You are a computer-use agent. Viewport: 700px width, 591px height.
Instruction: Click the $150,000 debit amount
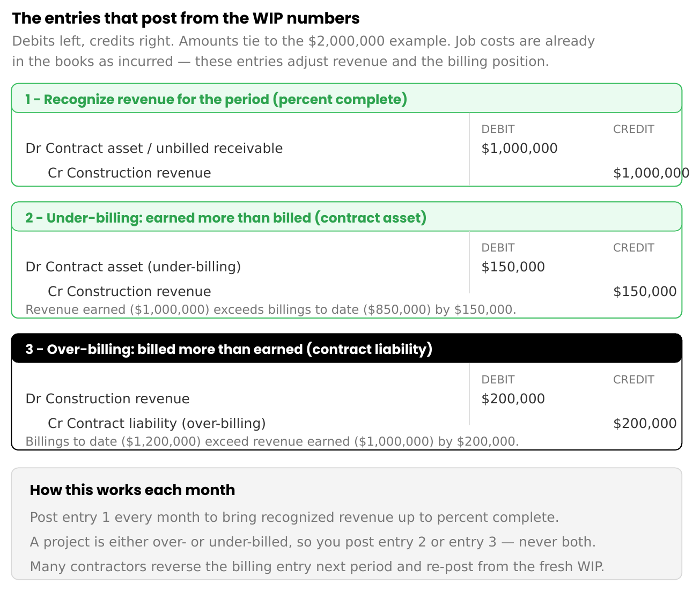(513, 267)
